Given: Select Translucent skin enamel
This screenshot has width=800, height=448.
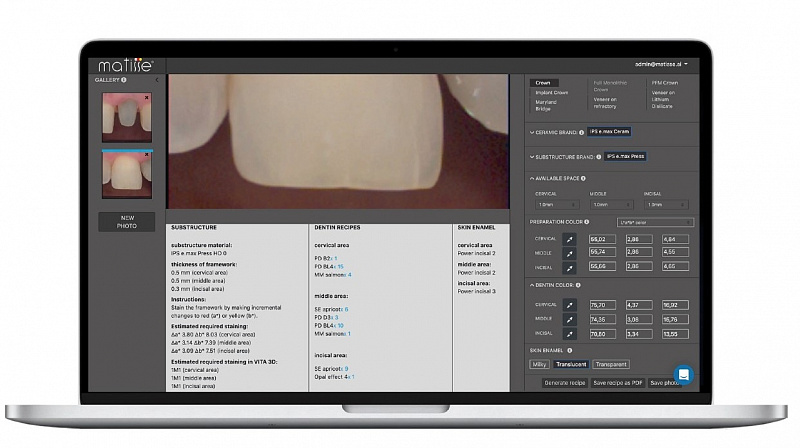Looking at the screenshot, I should (571, 364).
